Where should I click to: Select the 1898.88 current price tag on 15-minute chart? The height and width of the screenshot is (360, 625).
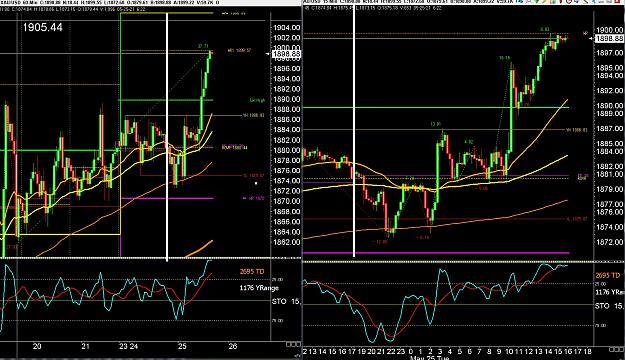click(x=609, y=38)
